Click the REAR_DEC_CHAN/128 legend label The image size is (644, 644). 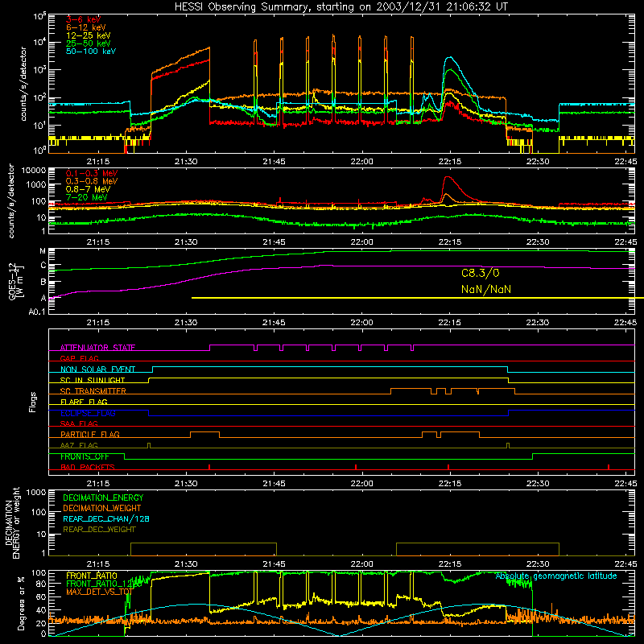pos(106,518)
